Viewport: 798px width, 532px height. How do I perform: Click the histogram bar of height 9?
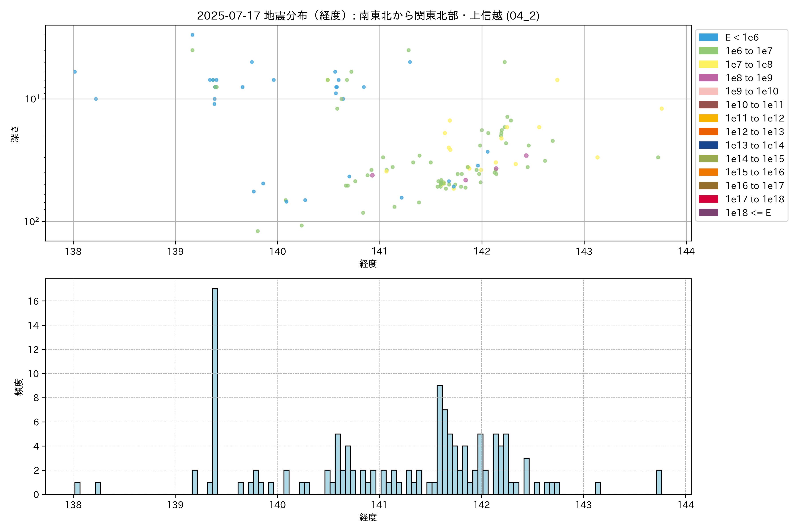coord(439,440)
